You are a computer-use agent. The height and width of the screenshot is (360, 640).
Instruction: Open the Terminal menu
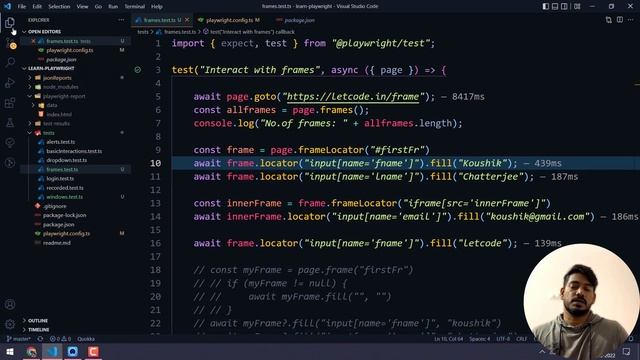135,7
